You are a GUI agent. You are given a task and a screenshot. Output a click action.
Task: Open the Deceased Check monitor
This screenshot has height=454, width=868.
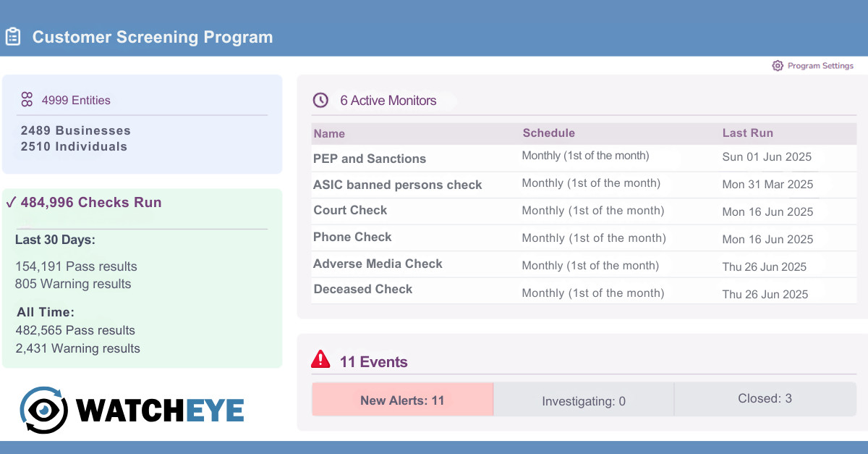click(363, 290)
